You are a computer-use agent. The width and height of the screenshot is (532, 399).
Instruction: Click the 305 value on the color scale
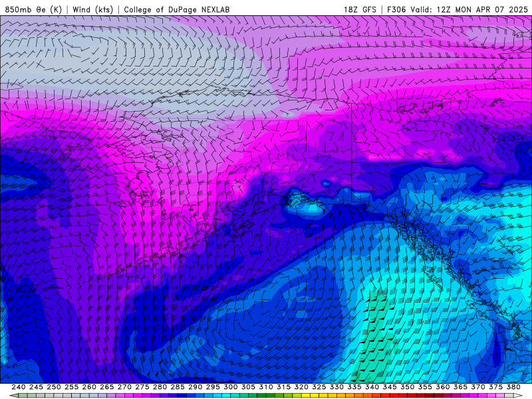click(x=248, y=387)
